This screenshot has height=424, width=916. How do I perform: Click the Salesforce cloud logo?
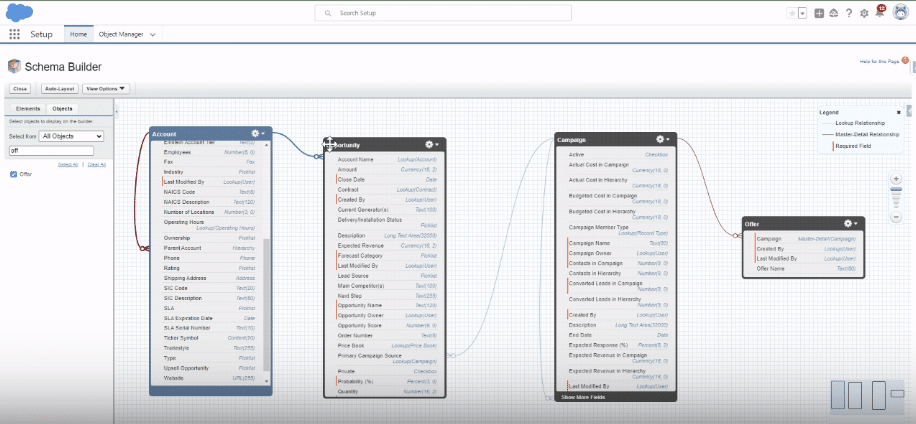tap(19, 12)
